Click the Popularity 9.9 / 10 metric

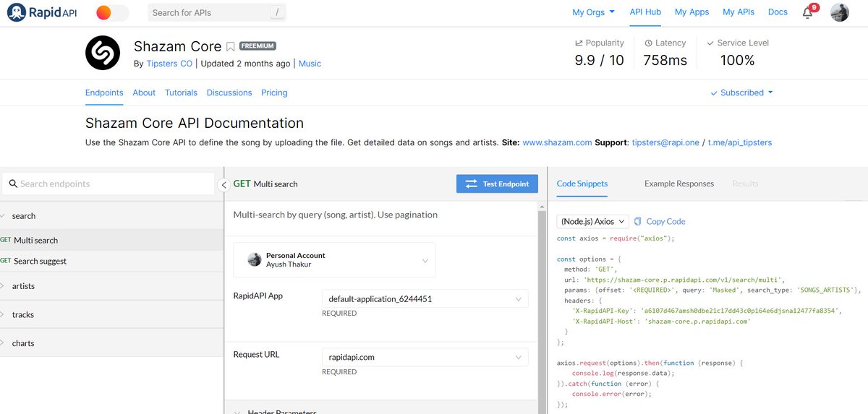click(599, 53)
